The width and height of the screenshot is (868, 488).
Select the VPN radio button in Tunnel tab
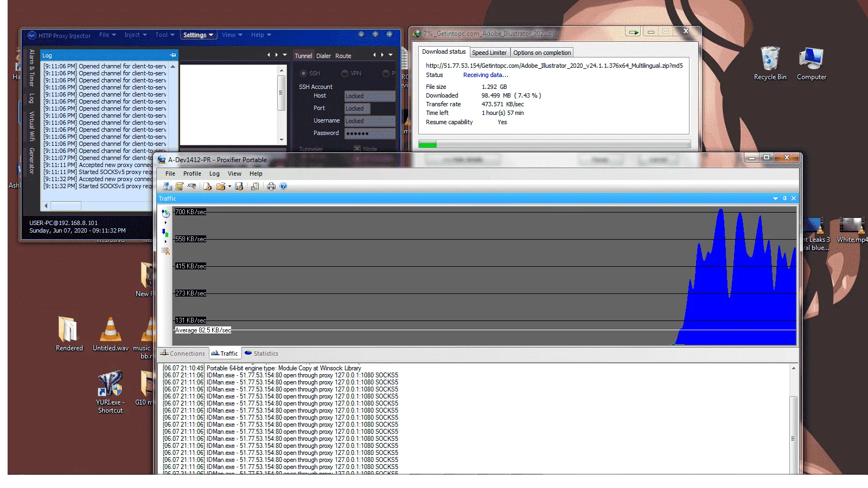pos(344,73)
